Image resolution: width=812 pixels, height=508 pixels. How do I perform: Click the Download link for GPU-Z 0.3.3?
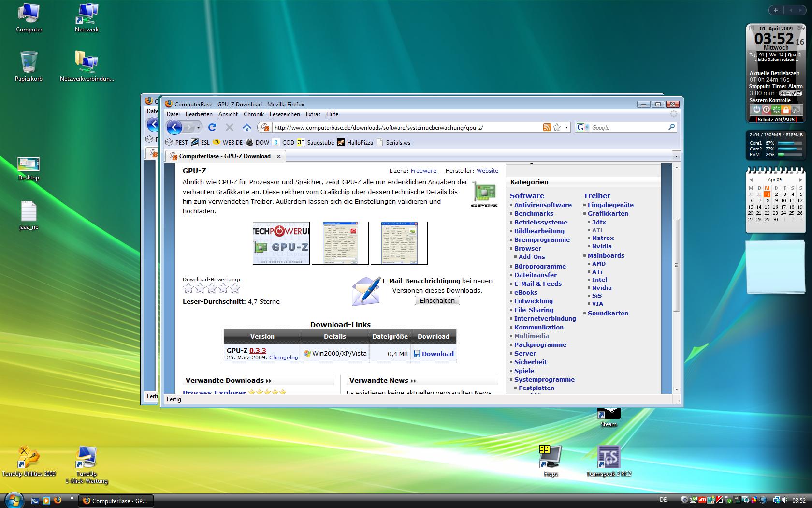tap(434, 354)
